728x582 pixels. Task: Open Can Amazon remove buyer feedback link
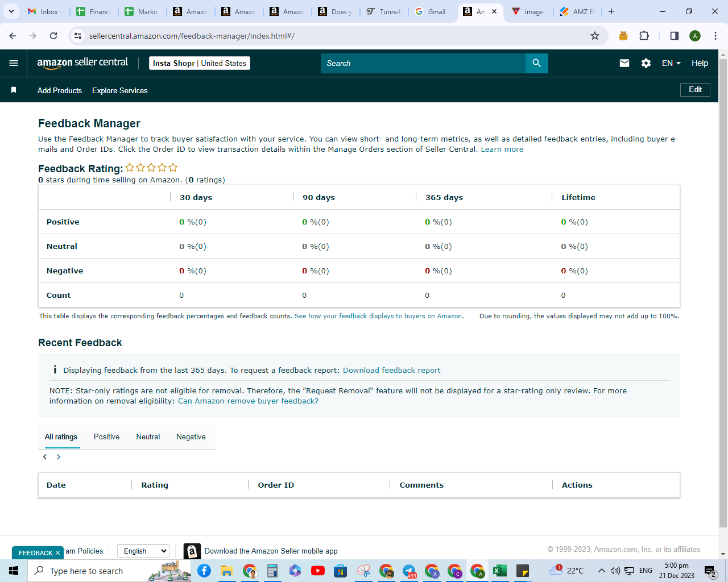click(248, 401)
